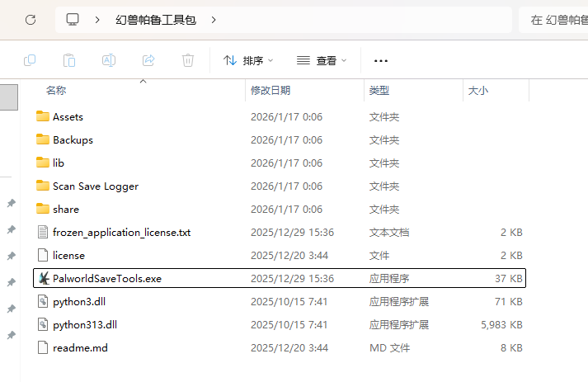Click the 名称 column header
This screenshot has width=588, height=382.
[56, 90]
